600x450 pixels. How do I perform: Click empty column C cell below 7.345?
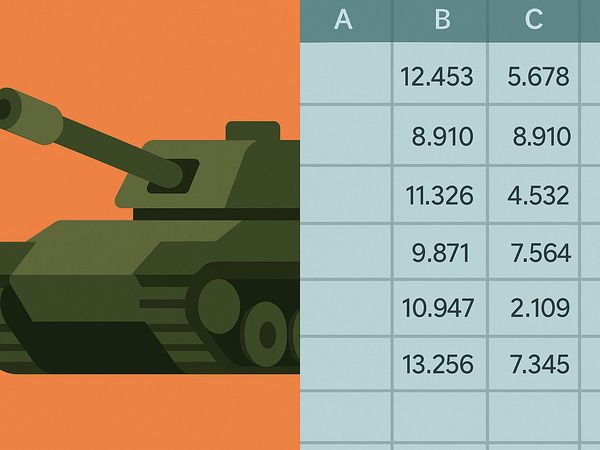click(x=533, y=416)
